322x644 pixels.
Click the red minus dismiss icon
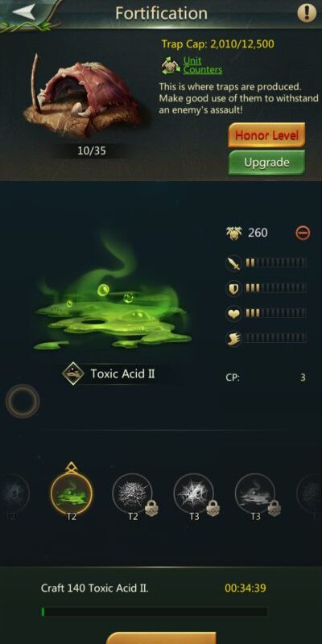coord(303,233)
